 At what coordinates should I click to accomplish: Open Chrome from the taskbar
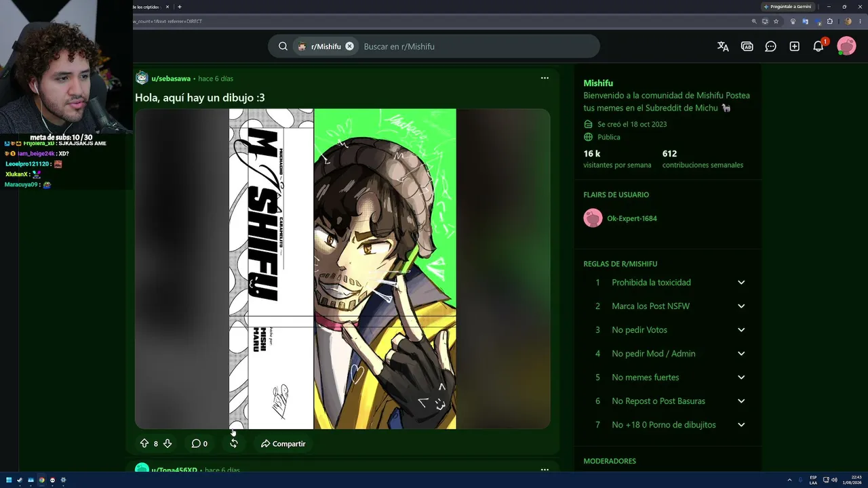[x=41, y=480]
